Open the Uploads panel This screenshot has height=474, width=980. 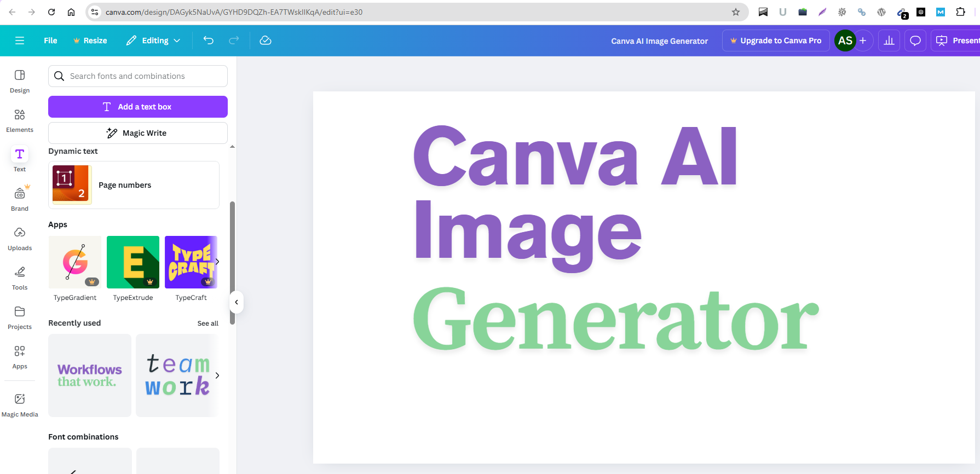tap(20, 239)
